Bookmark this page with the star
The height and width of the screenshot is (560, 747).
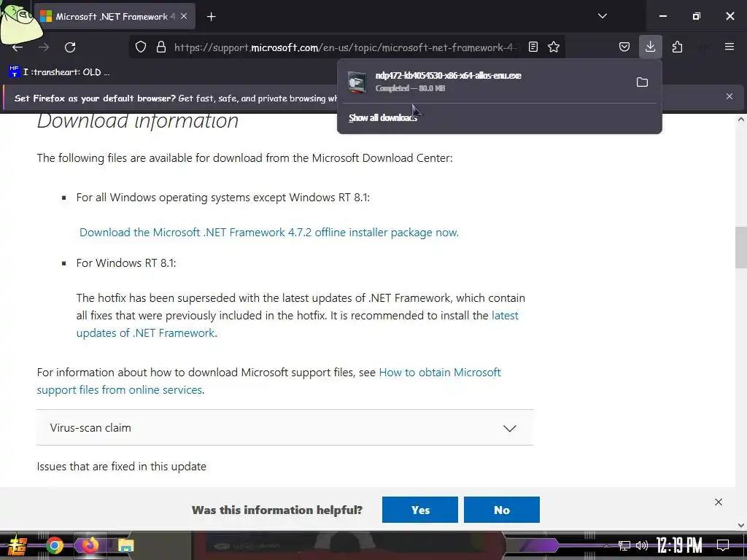pos(553,47)
